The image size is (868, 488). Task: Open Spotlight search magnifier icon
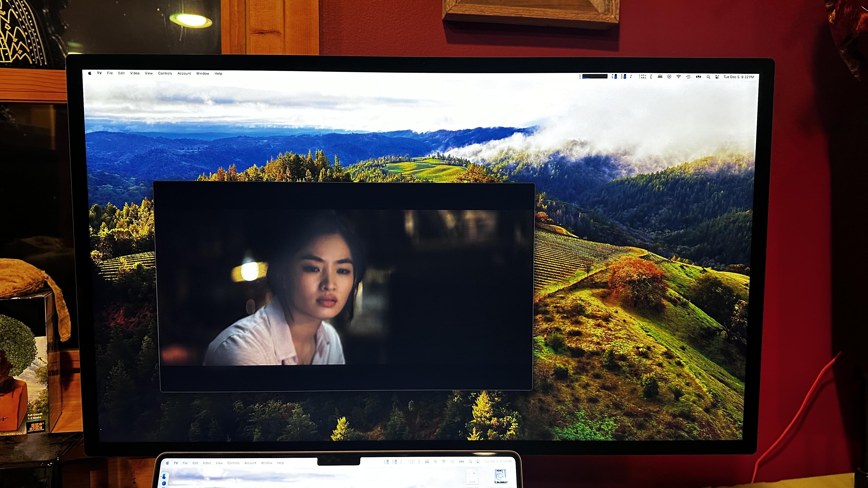click(x=708, y=77)
